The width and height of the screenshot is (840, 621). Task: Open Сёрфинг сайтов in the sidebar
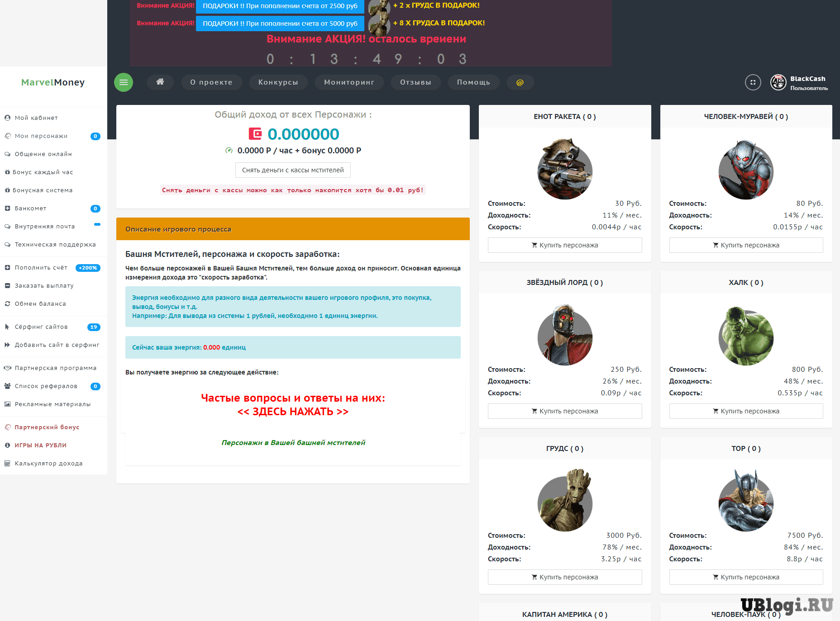pos(41,327)
